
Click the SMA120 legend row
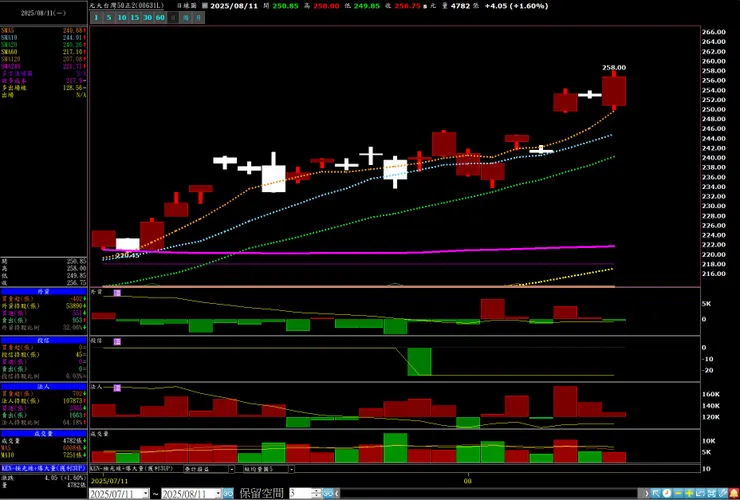tap(43, 59)
